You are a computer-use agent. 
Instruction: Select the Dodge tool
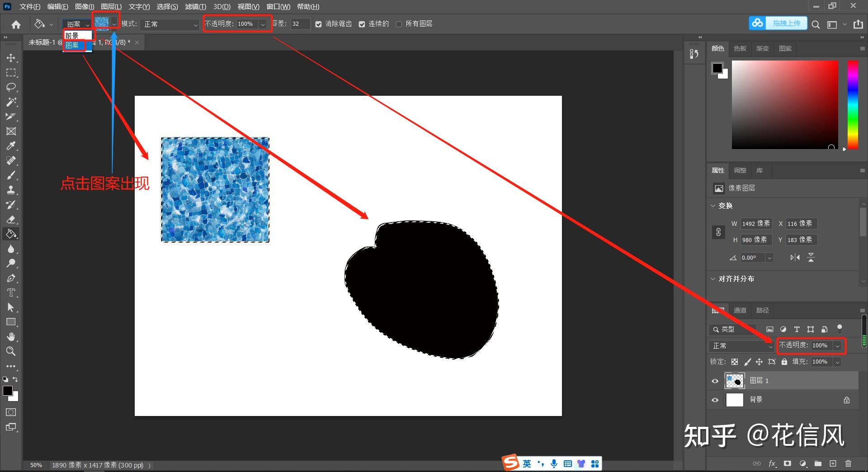(11, 263)
